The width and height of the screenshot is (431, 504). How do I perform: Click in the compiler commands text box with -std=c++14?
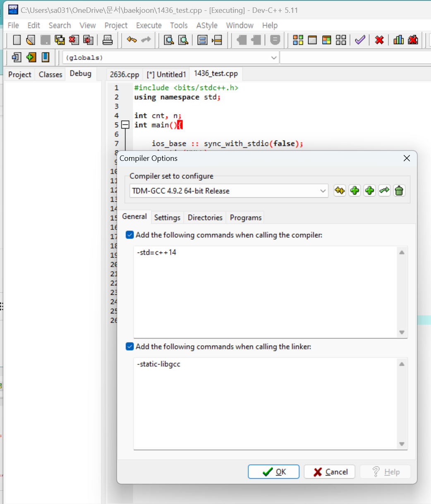(x=265, y=292)
